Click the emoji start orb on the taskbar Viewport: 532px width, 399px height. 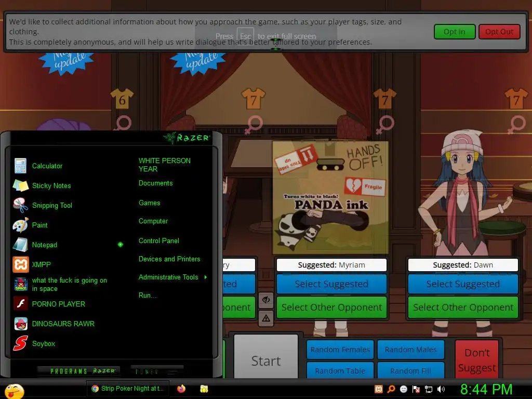(x=14, y=391)
